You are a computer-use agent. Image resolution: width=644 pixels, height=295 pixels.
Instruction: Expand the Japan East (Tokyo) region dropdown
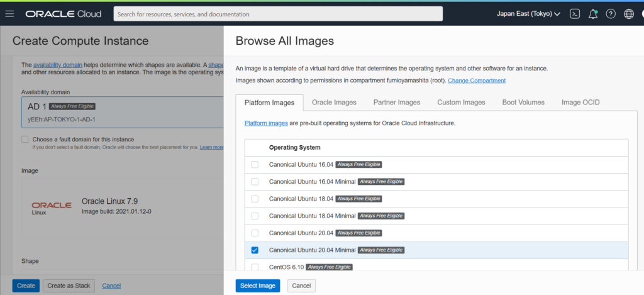[528, 14]
